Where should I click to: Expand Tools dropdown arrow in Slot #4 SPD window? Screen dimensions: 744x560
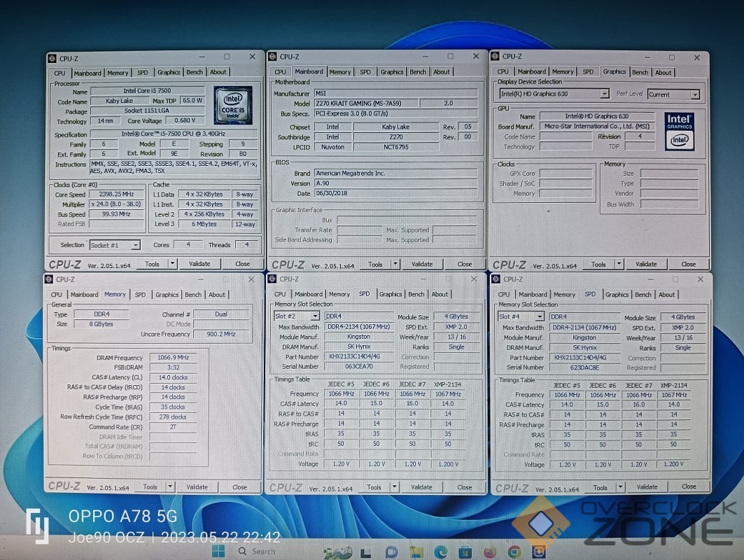click(619, 487)
